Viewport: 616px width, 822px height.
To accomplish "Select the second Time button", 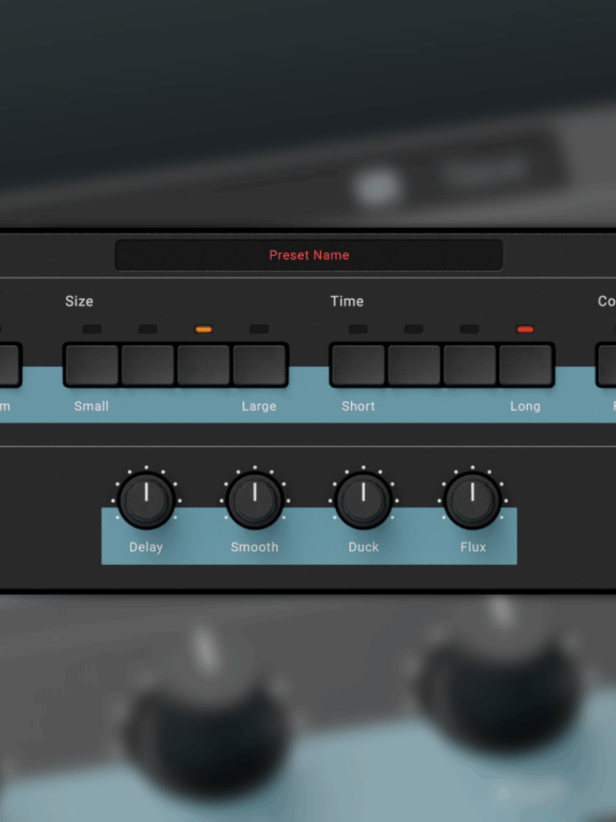I will 414,365.
